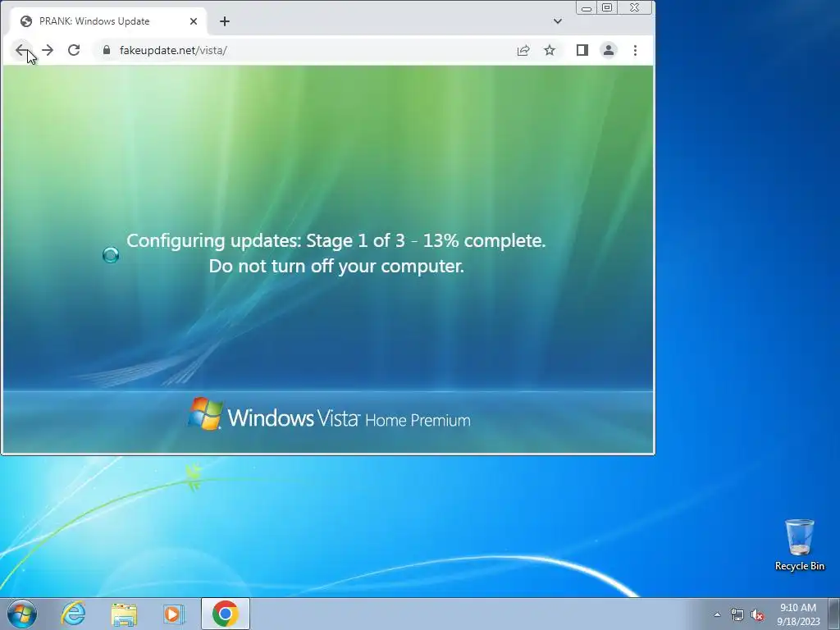840x630 pixels.
Task: Show hidden system tray icons
Action: pos(717,614)
